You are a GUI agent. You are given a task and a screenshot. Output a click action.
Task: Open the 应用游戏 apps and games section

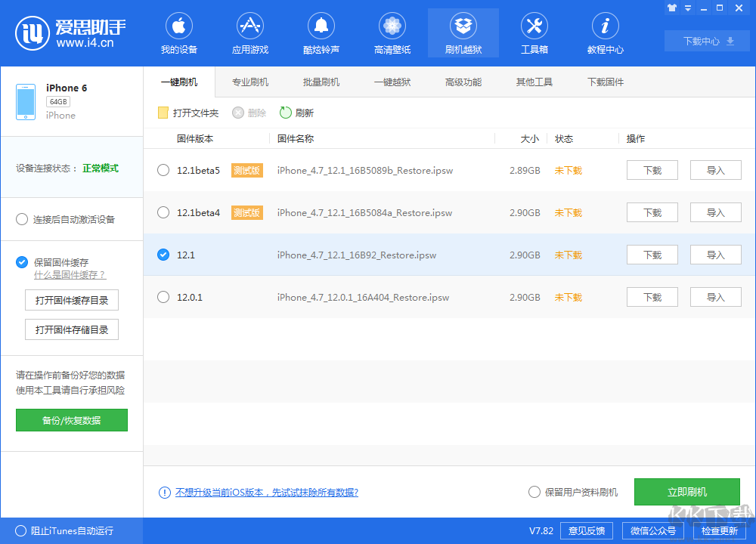[249, 32]
